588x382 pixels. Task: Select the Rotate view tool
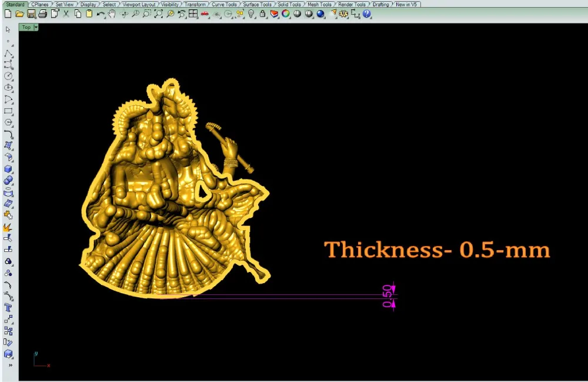click(x=123, y=14)
